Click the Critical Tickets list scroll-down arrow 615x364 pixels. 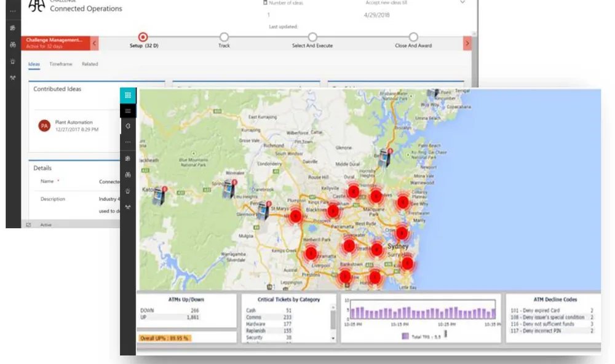tap(333, 338)
